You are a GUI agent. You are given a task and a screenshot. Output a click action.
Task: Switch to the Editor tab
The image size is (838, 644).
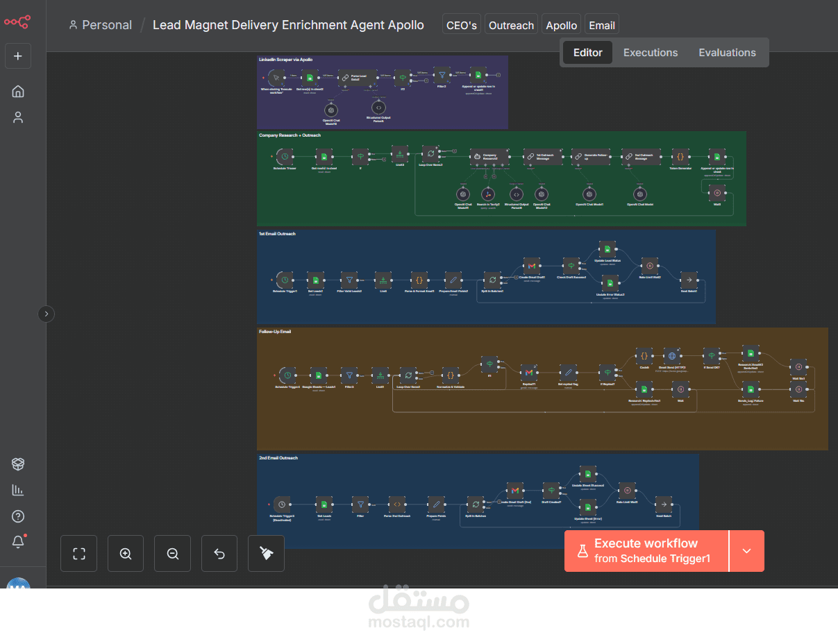587,53
